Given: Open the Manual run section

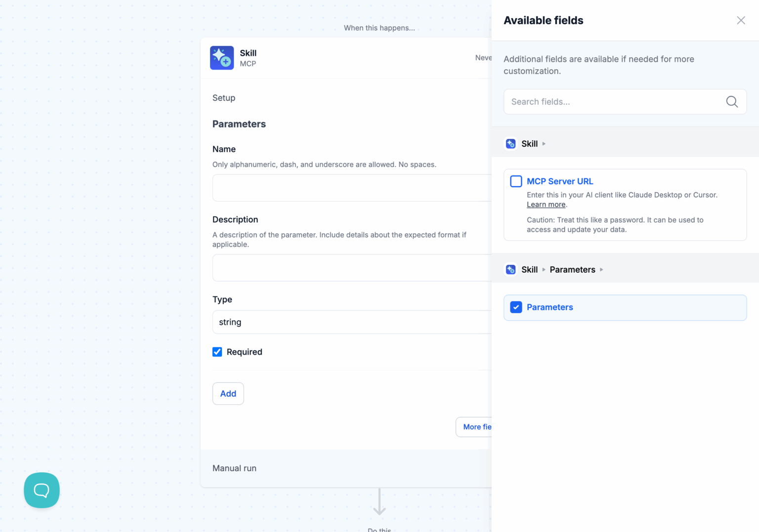Looking at the screenshot, I should (235, 468).
